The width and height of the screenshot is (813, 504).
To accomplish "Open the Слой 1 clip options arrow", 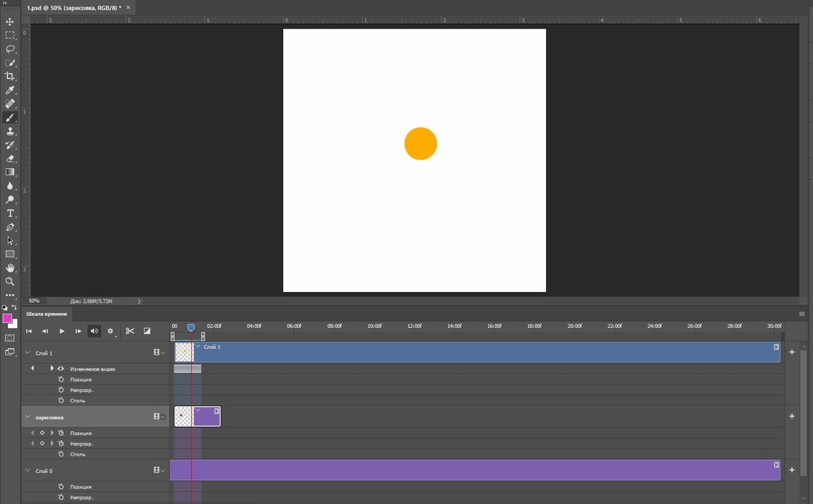I will tap(776, 347).
